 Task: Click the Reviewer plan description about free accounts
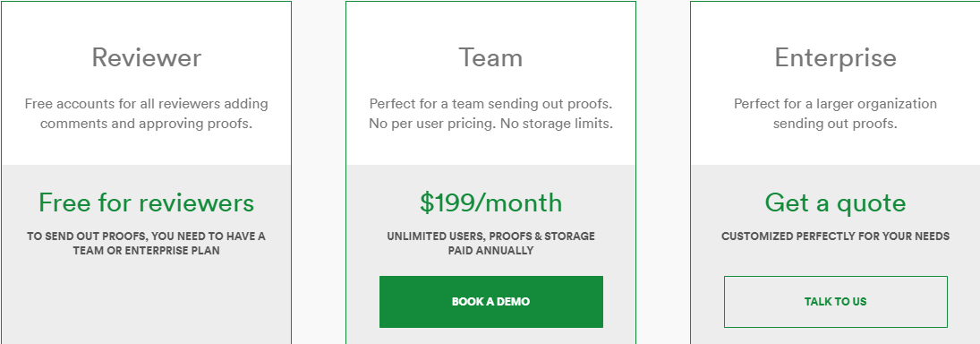pyautogui.click(x=146, y=113)
